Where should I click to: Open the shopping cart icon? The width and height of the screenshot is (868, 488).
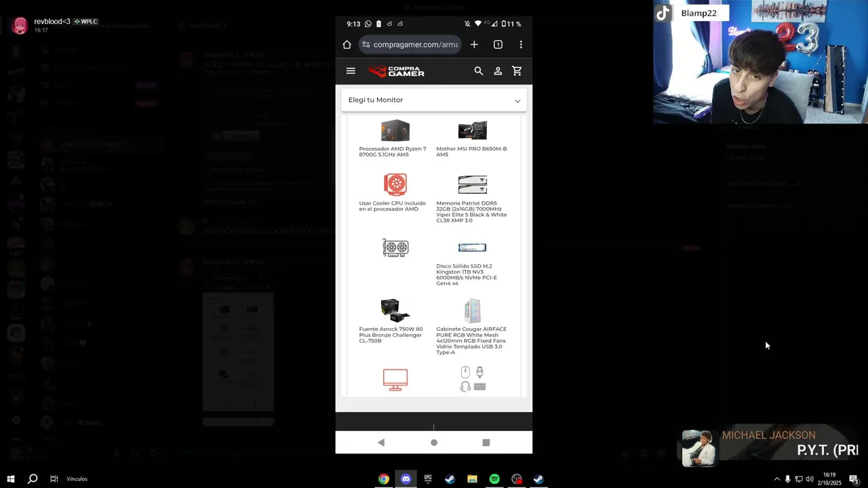click(x=517, y=71)
